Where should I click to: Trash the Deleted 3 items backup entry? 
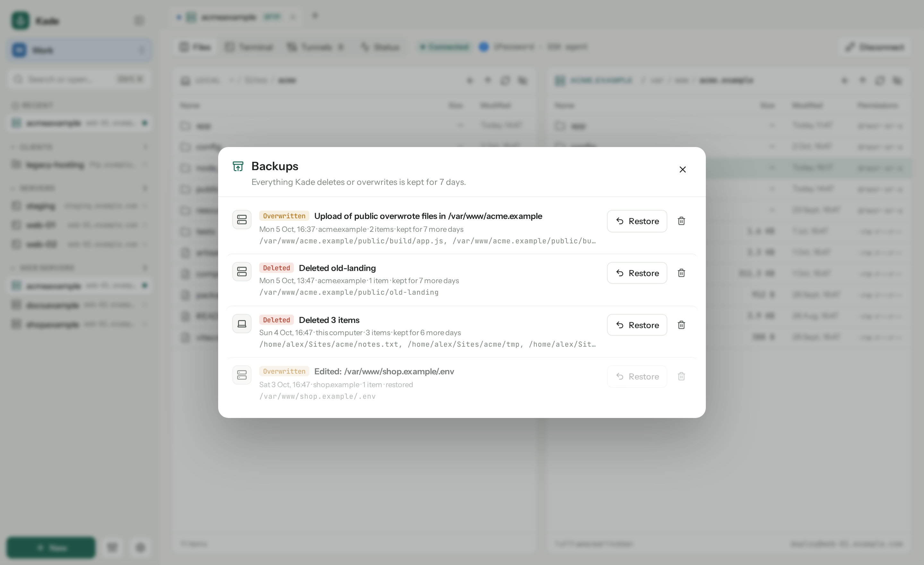pos(681,325)
